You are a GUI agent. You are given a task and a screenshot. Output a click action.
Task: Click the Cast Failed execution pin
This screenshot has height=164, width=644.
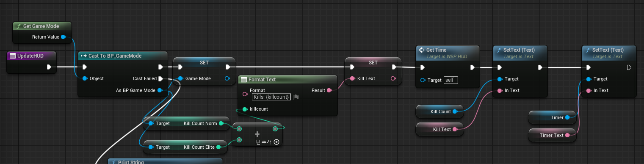click(x=160, y=78)
